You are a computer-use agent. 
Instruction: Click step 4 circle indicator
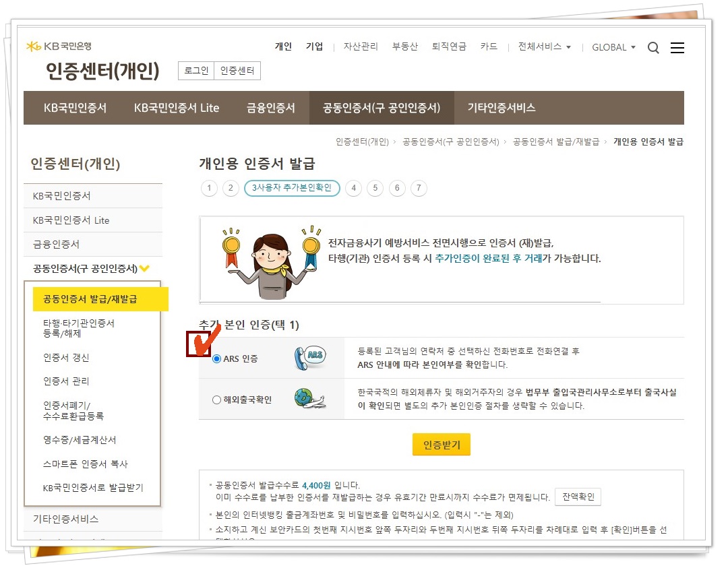pyautogui.click(x=354, y=188)
